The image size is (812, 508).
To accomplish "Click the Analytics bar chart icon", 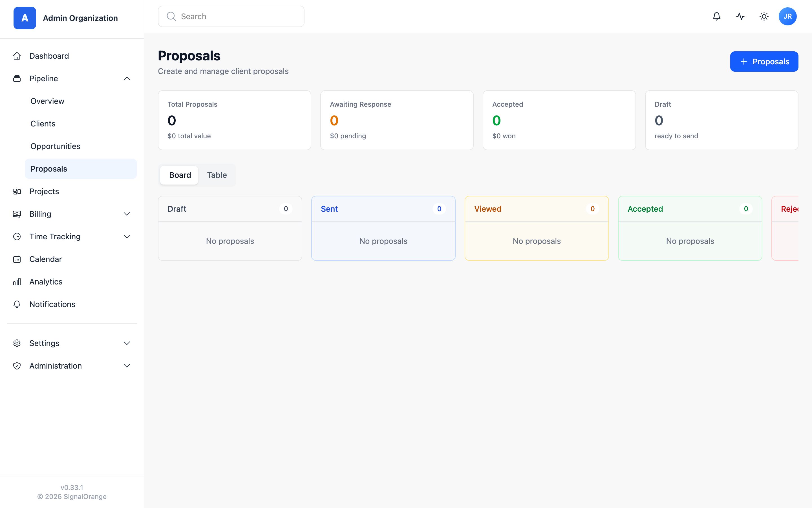I will (x=17, y=282).
